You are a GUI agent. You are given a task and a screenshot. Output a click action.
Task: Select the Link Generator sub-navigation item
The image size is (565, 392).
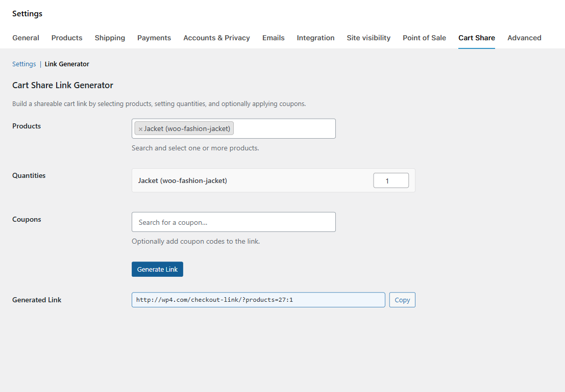pyautogui.click(x=67, y=64)
